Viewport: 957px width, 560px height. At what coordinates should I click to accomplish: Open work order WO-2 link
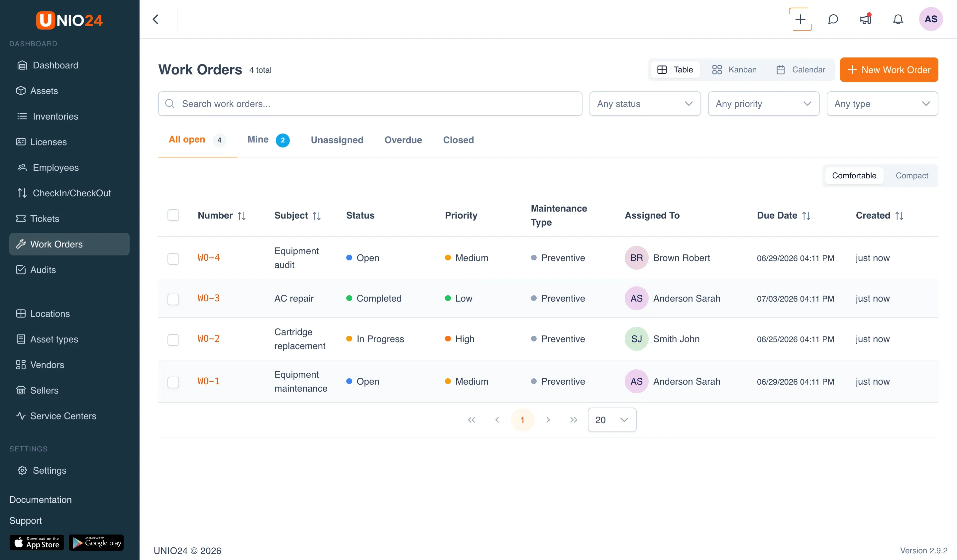(x=208, y=339)
